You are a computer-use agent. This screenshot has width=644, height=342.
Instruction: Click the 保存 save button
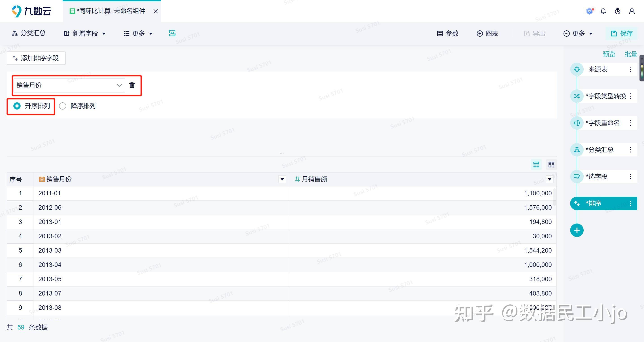621,34
